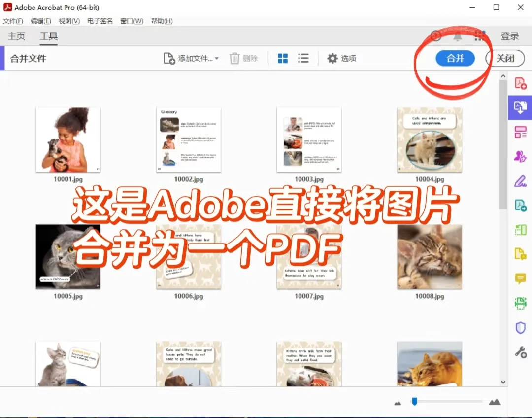Image resolution: width=532 pixels, height=418 pixels.
Task: Switch to the 主页 tab
Action: tap(16, 36)
